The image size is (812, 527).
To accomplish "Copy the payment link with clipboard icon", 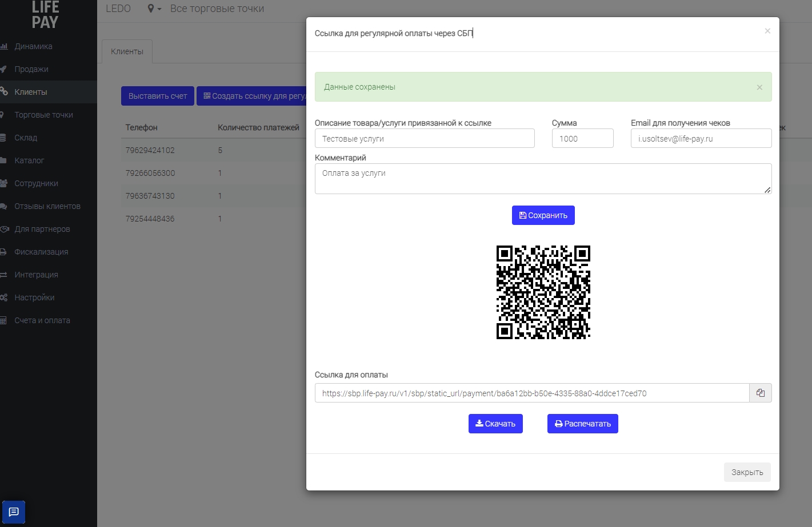I will click(761, 393).
